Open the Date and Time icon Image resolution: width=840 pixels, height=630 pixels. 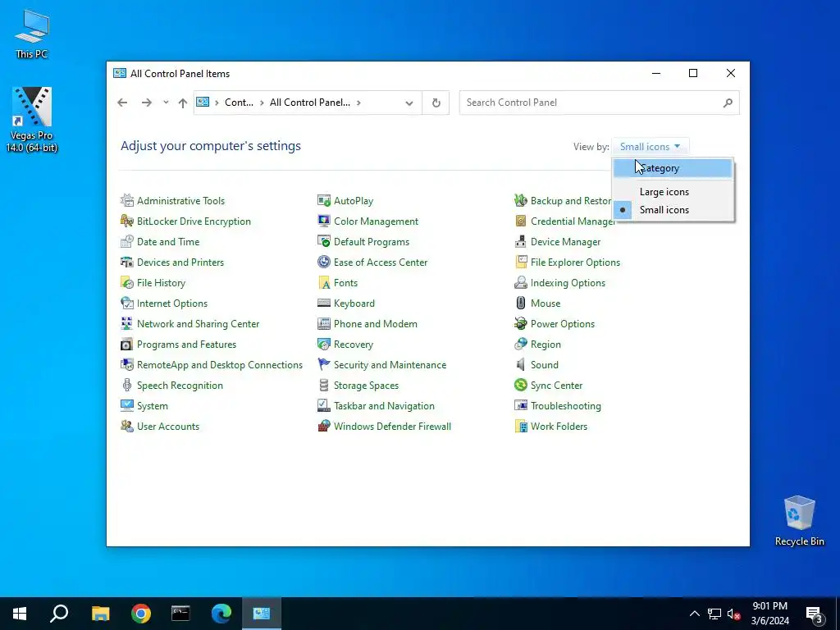coord(127,242)
